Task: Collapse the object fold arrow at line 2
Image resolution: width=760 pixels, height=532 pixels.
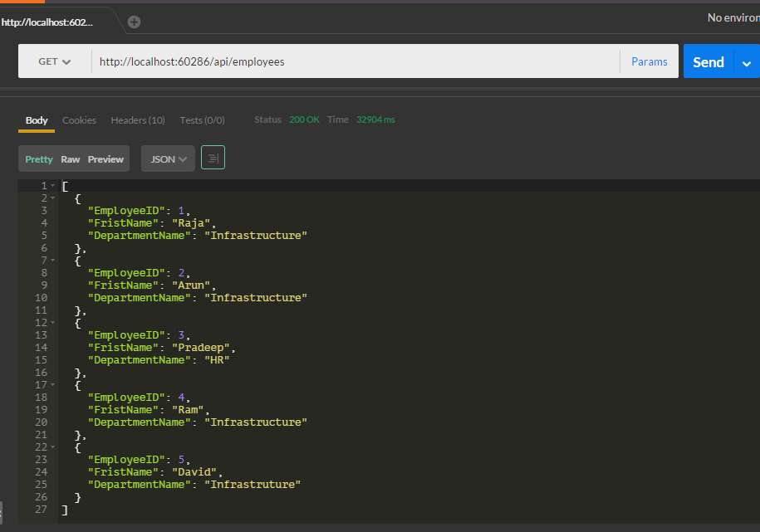Action: pos(53,198)
